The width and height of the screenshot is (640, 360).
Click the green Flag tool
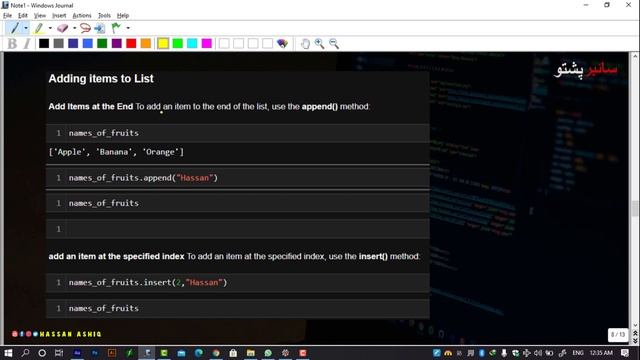click(116, 28)
